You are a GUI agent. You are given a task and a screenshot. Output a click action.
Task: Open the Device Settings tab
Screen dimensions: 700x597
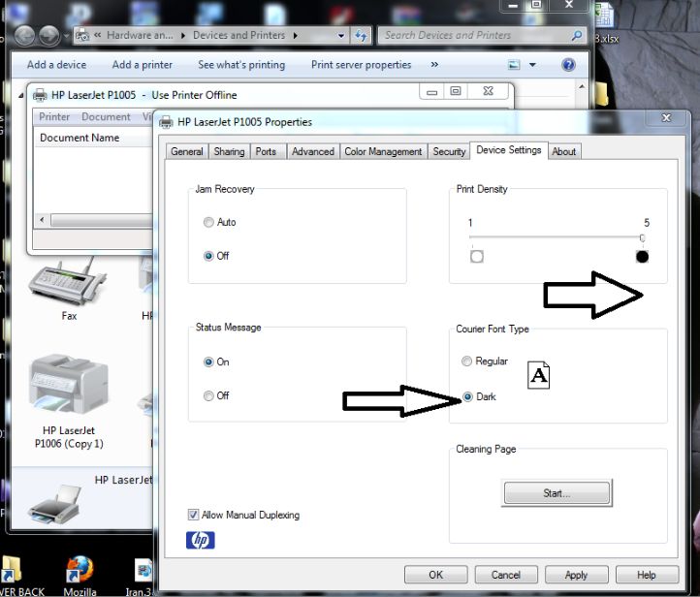[x=508, y=150]
